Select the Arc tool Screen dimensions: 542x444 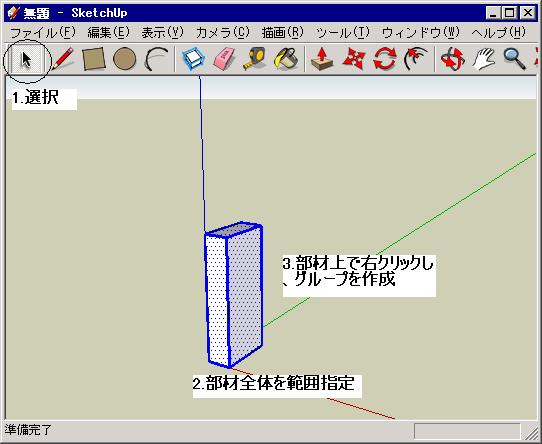click(156, 59)
